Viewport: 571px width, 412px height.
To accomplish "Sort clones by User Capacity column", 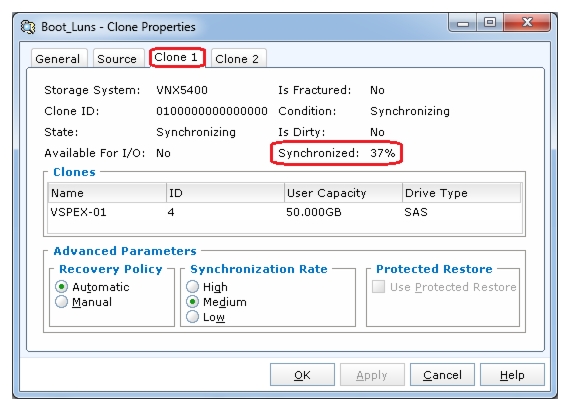I will [343, 193].
